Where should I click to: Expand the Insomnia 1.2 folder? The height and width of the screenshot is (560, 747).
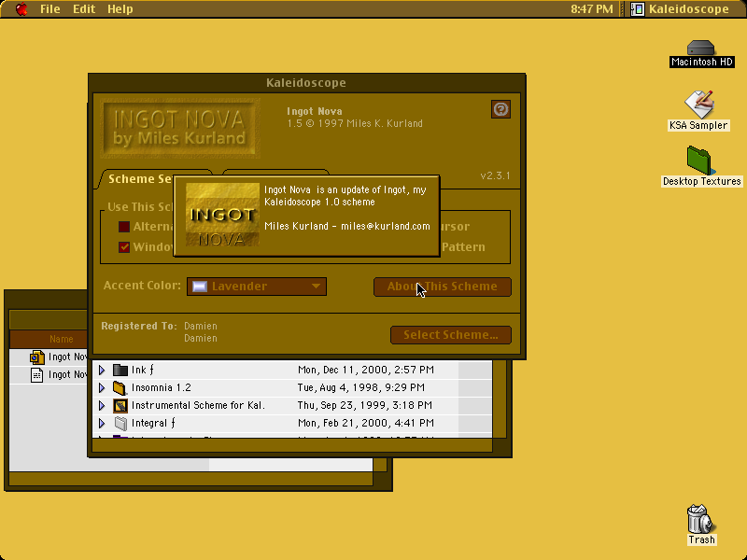coord(102,387)
